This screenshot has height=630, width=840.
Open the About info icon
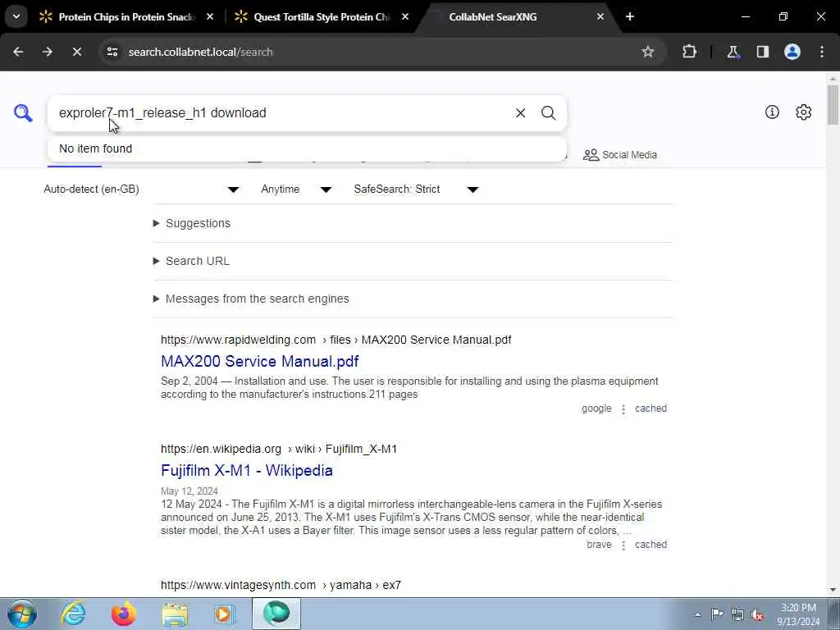point(772,112)
